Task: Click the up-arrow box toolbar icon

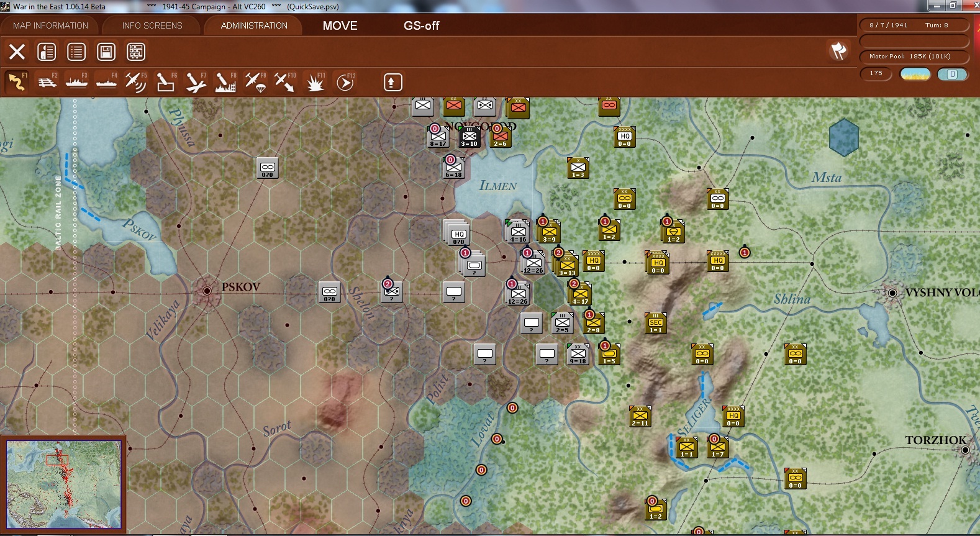Action: (x=392, y=82)
